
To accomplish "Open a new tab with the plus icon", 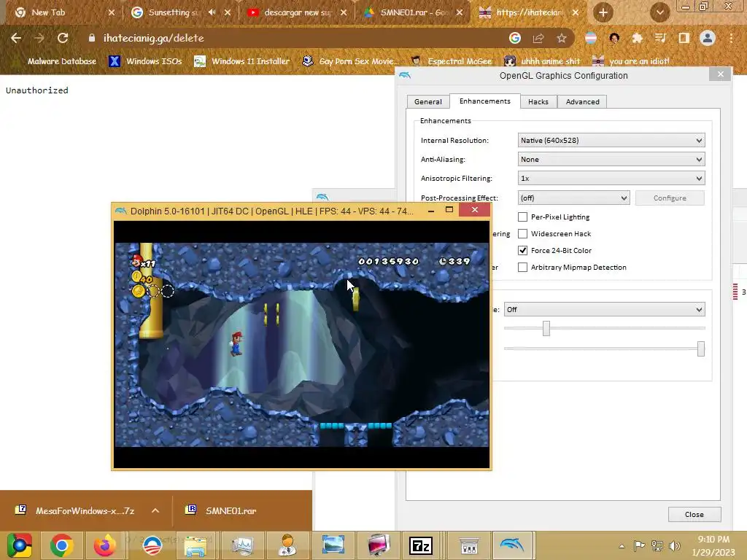I will tap(603, 12).
